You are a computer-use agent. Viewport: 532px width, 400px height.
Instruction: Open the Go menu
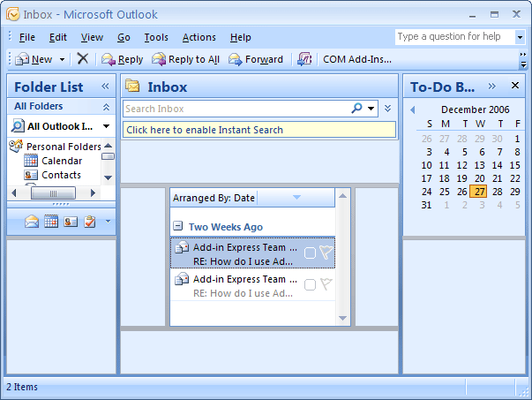[124, 37]
